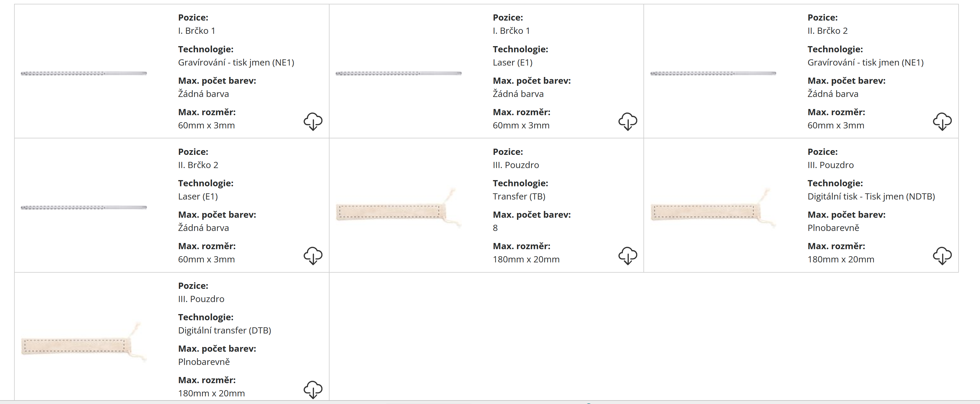Image resolution: width=980 pixels, height=404 pixels.
Task: Open straw image for Brčko 1 Laser
Action: tap(398, 73)
